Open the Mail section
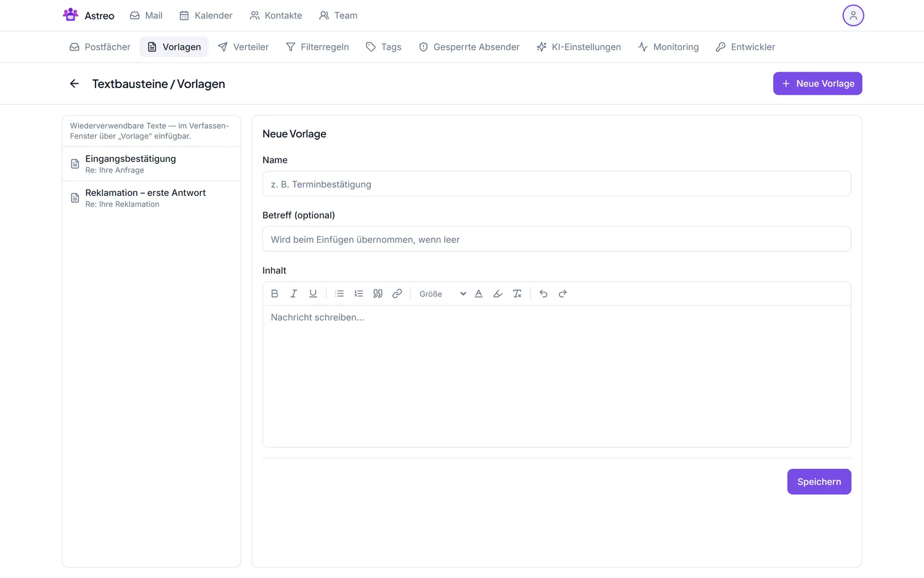 click(x=146, y=15)
